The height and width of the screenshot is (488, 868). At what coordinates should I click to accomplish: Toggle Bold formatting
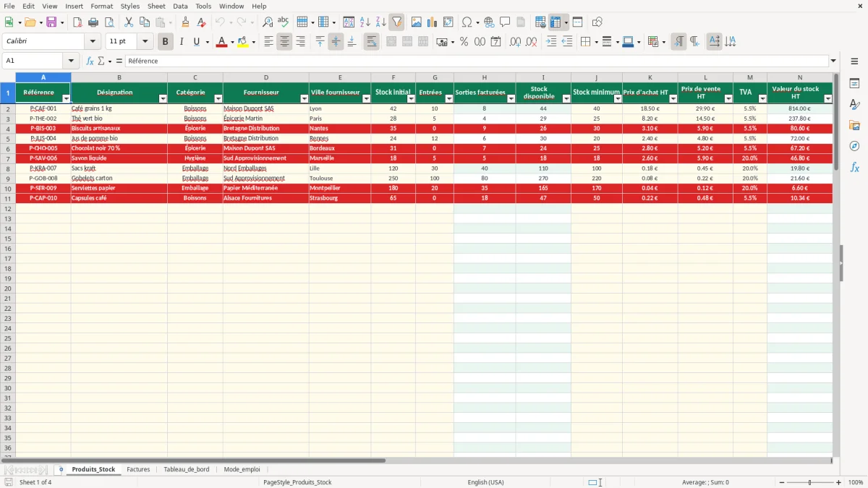click(x=165, y=42)
